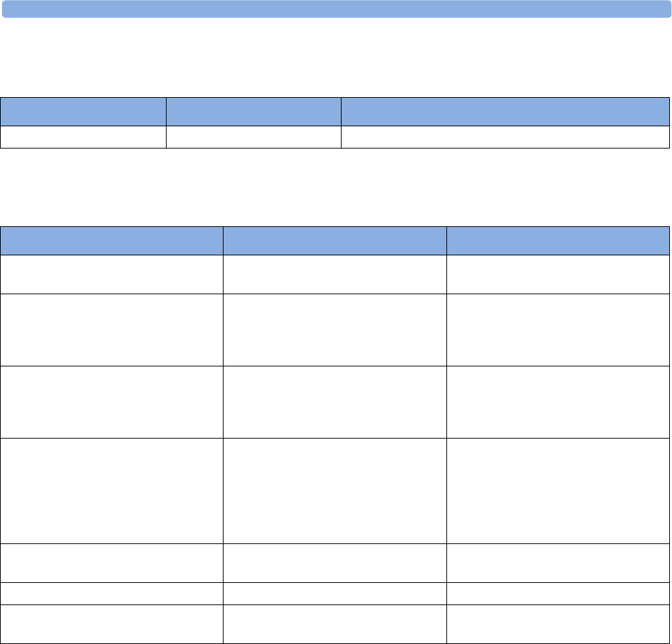Click tallest row's right cell in lower table
Screen dimensions: 672x644
(558, 491)
